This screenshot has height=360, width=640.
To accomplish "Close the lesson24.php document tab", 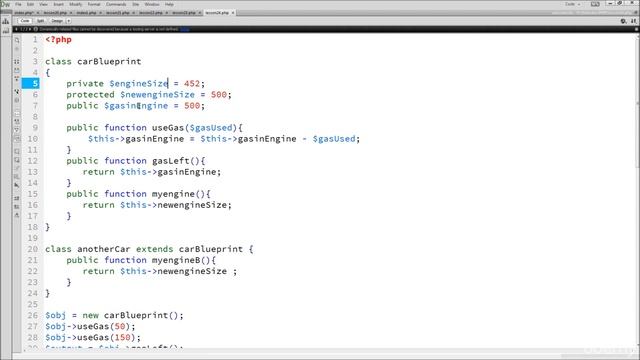I will [233, 13].
